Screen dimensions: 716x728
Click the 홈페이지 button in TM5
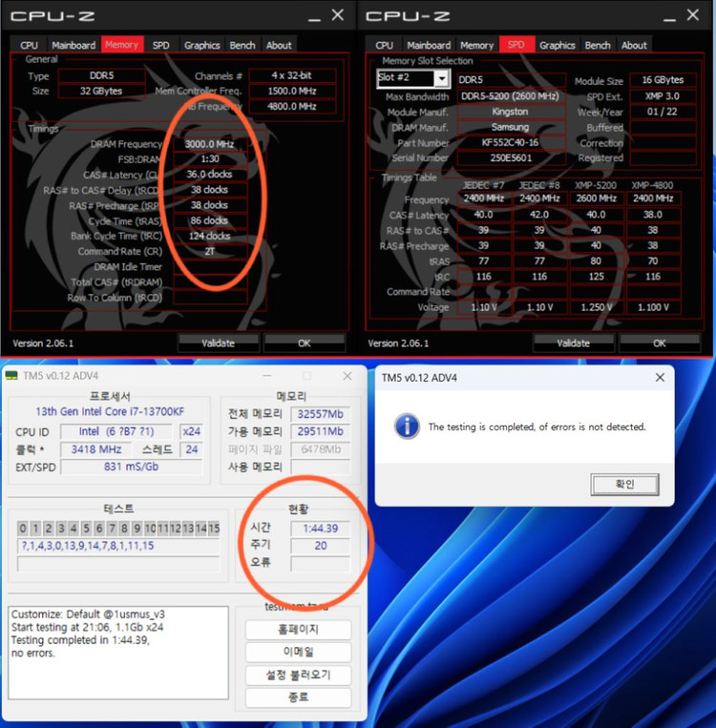pyautogui.click(x=298, y=630)
